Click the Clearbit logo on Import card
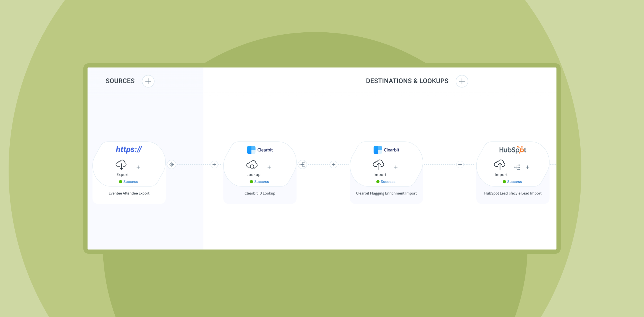Image resolution: width=644 pixels, height=317 pixels. [x=386, y=150]
